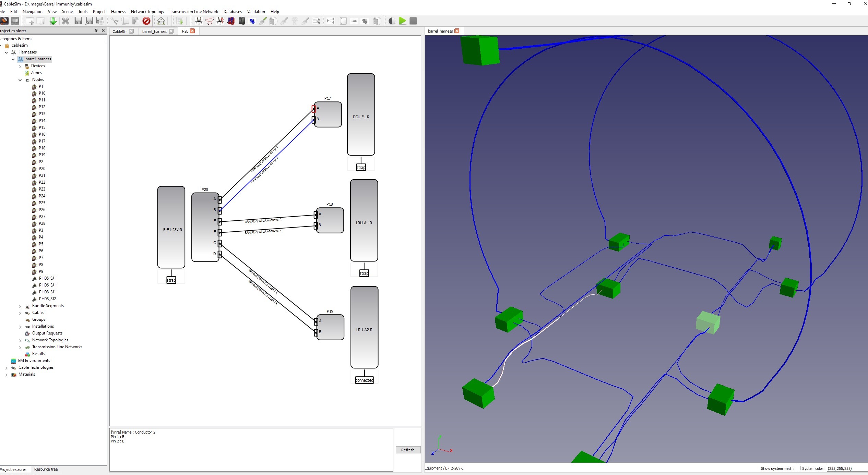Image resolution: width=868 pixels, height=475 pixels.
Task: Switch to the CableSim document tab
Action: pyautogui.click(x=120, y=31)
